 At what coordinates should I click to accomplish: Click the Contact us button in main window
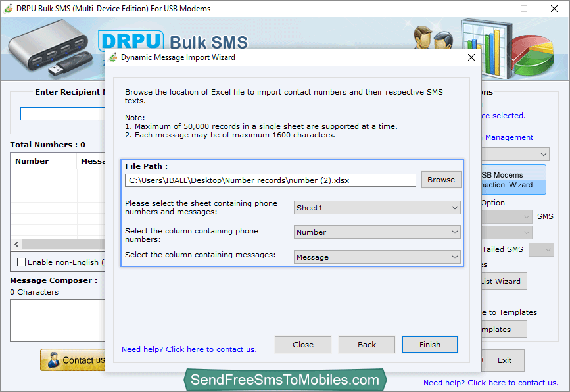[x=73, y=360]
